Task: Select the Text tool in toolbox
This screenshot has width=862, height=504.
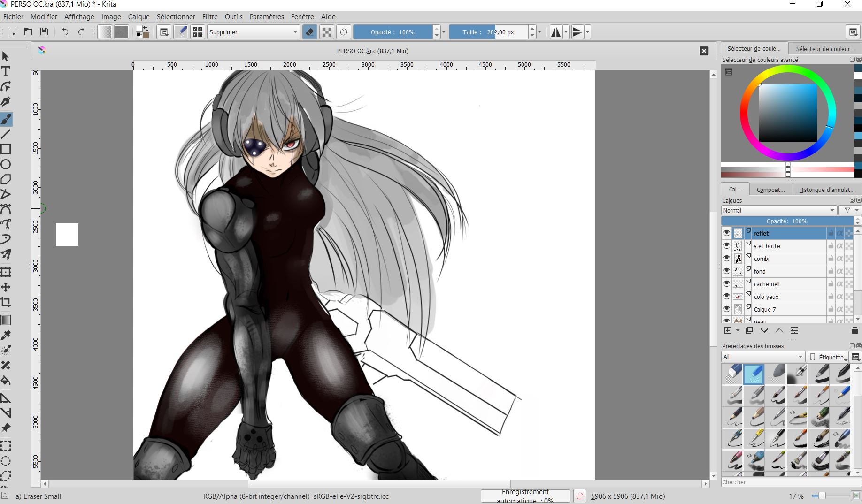Action: point(6,72)
